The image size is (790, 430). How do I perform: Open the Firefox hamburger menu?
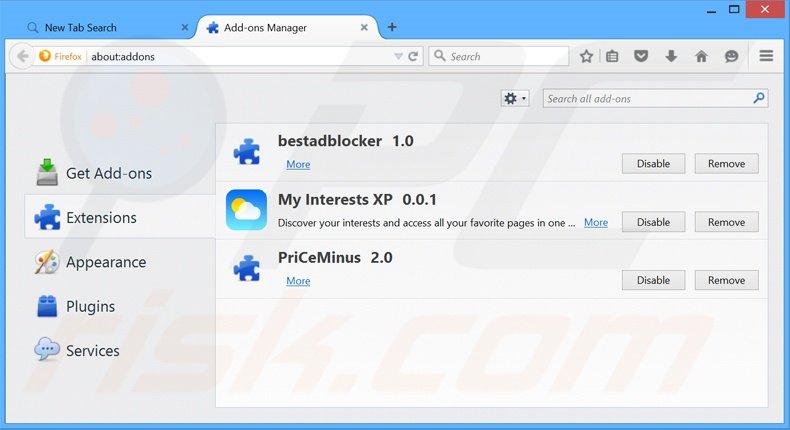click(x=766, y=56)
